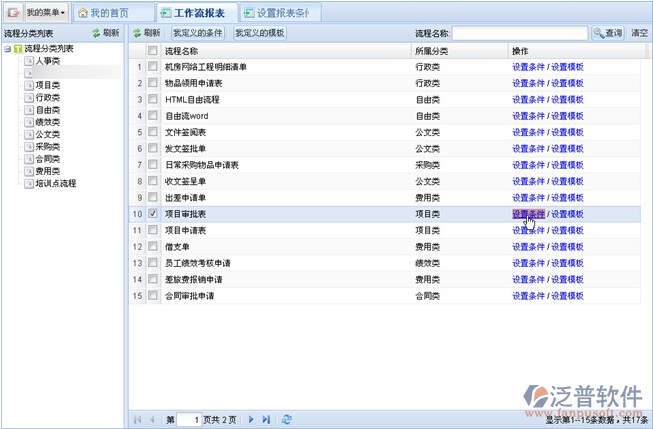
Task: Click the logout icon at top-left
Action: tap(12, 13)
